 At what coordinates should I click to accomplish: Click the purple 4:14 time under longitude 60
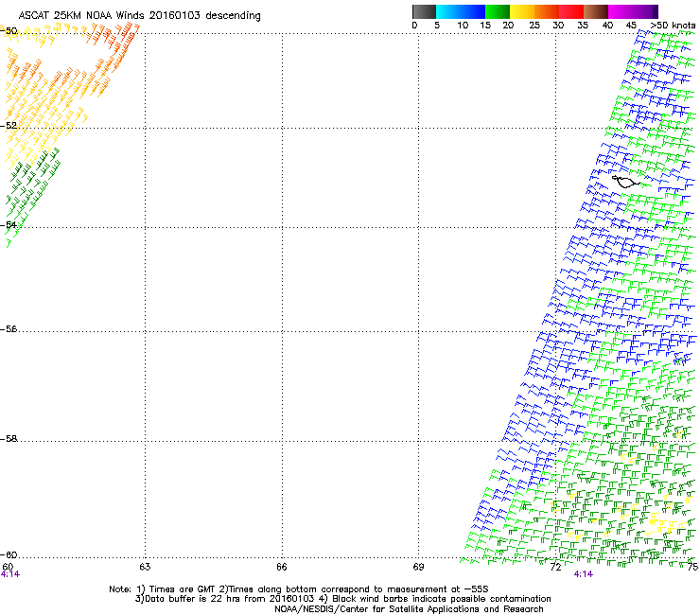(x=9, y=574)
